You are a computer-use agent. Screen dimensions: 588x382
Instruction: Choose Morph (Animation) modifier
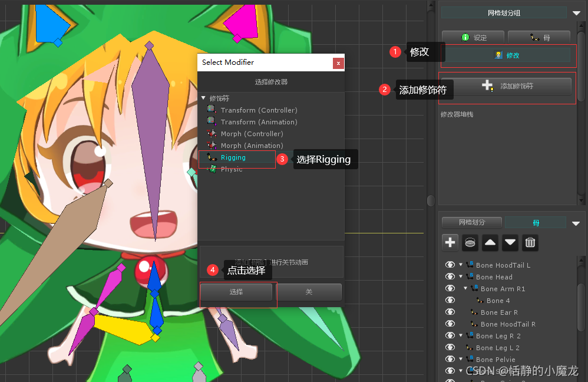click(252, 146)
